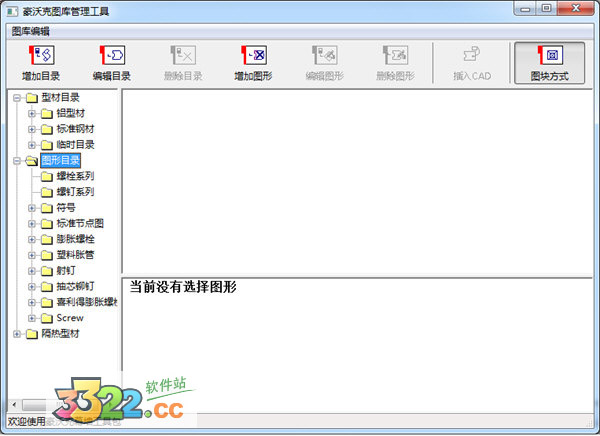Click the 增加目录 toolbar icon
Image resolution: width=600 pixels, height=436 pixels.
tap(41, 56)
